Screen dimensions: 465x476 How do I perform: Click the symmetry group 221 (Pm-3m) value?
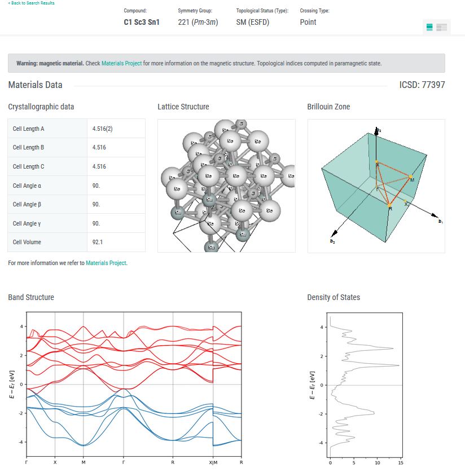(198, 23)
